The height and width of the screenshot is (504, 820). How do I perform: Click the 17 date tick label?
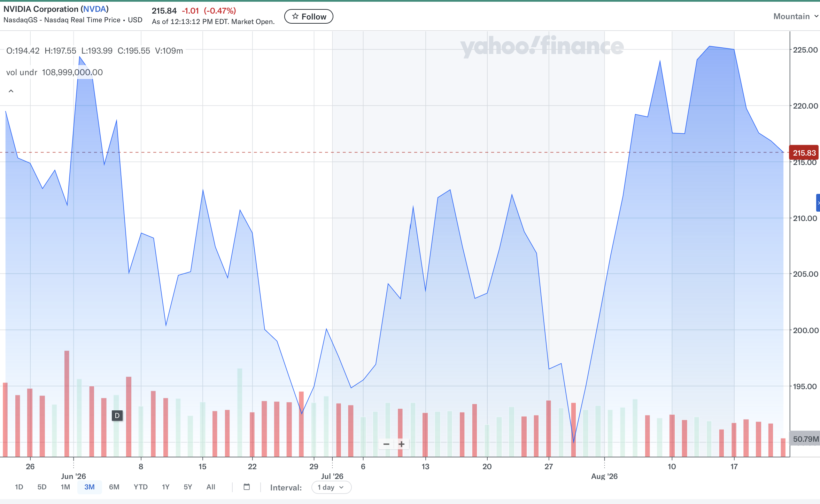click(x=734, y=466)
